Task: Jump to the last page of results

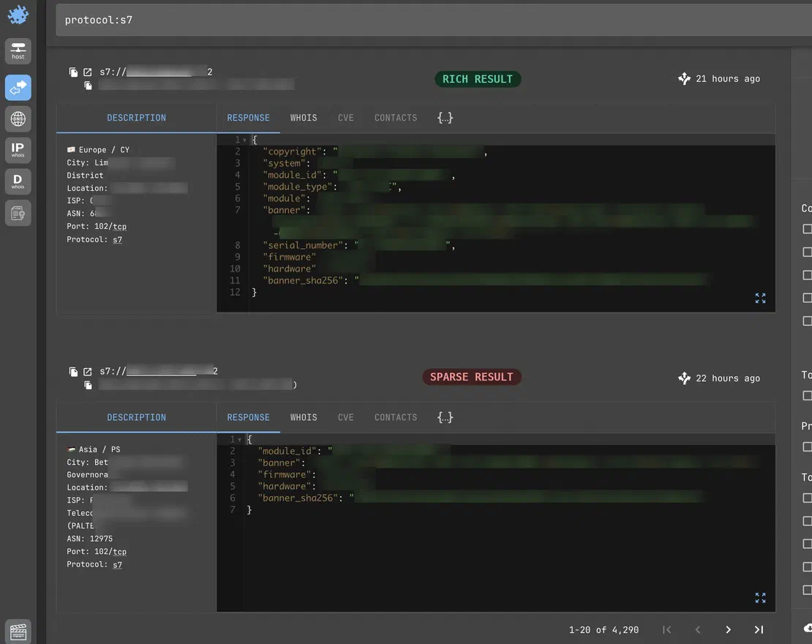Action: pos(759,629)
